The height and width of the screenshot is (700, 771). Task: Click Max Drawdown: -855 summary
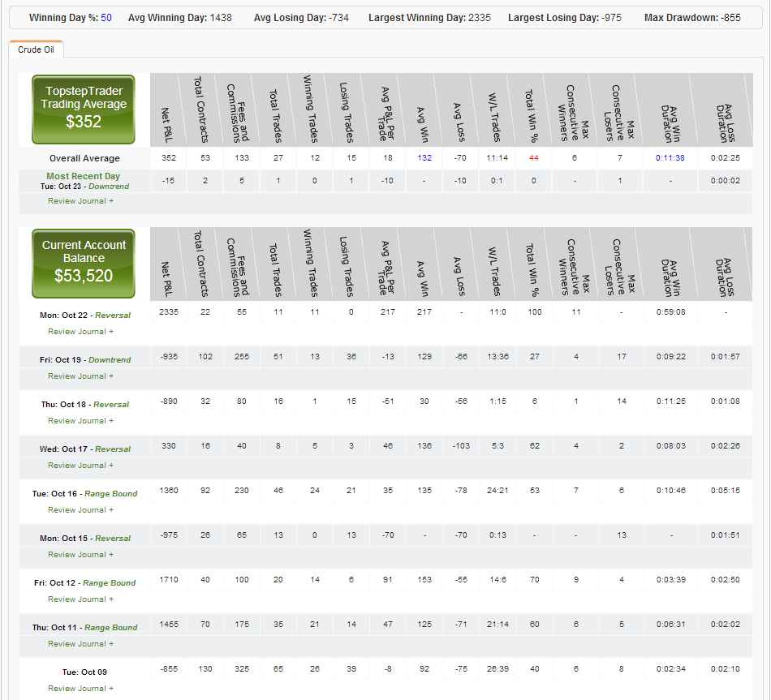[x=692, y=18]
